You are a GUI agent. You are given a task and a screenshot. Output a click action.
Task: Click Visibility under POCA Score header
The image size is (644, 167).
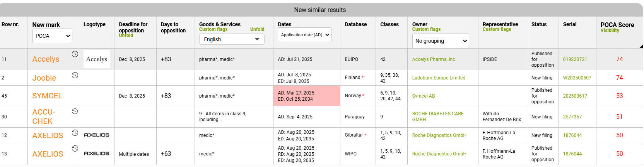click(x=610, y=30)
